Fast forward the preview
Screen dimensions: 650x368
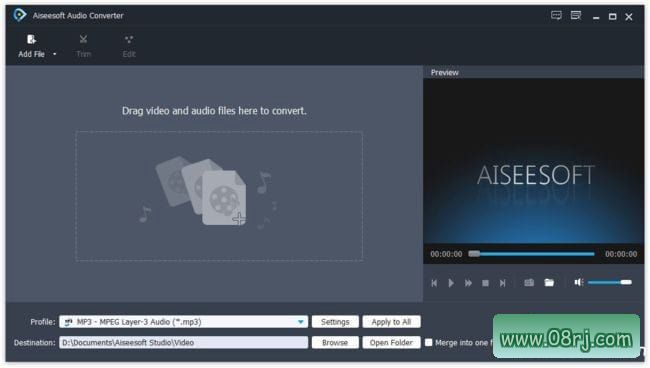pos(468,283)
